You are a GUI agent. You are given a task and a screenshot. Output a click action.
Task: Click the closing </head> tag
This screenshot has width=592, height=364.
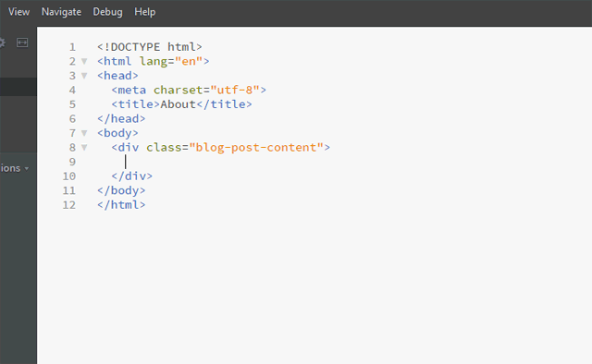[x=121, y=118]
